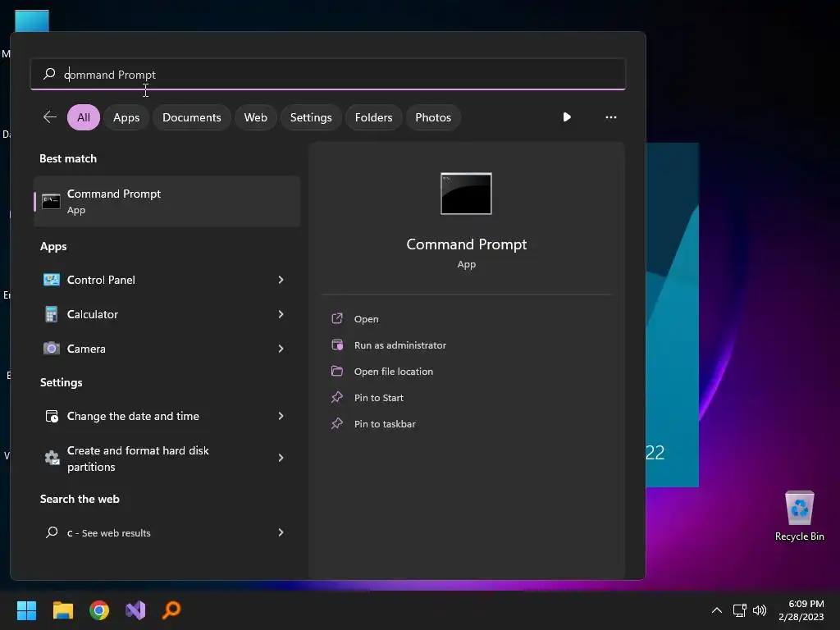Launch Google Chrome from taskbar
Screen dimensions: 840x630
click(x=99, y=610)
